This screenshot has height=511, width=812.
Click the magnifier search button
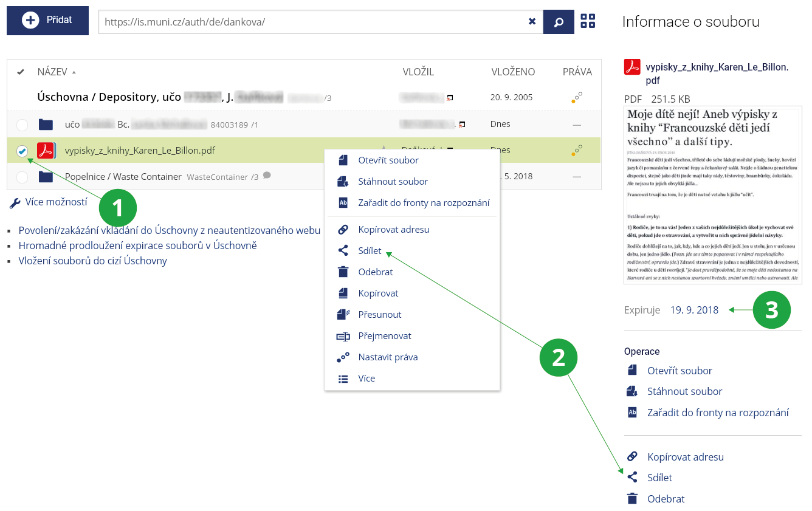559,21
